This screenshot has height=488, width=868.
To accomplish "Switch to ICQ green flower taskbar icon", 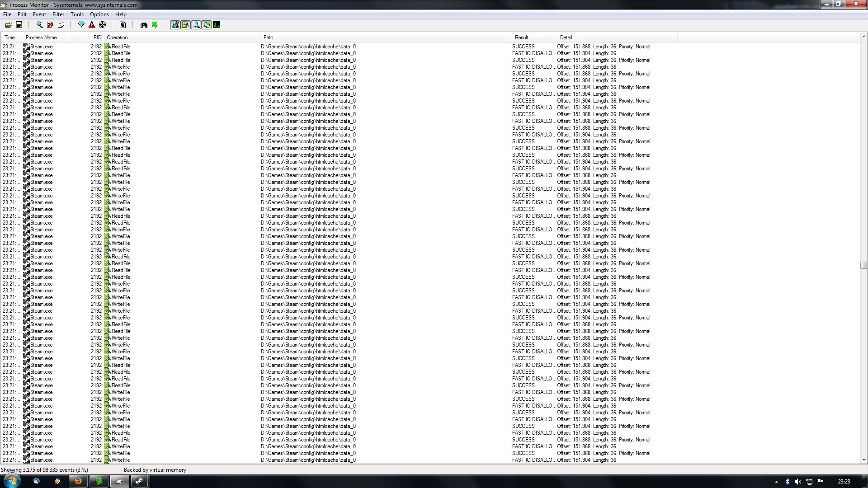I will pos(99,481).
